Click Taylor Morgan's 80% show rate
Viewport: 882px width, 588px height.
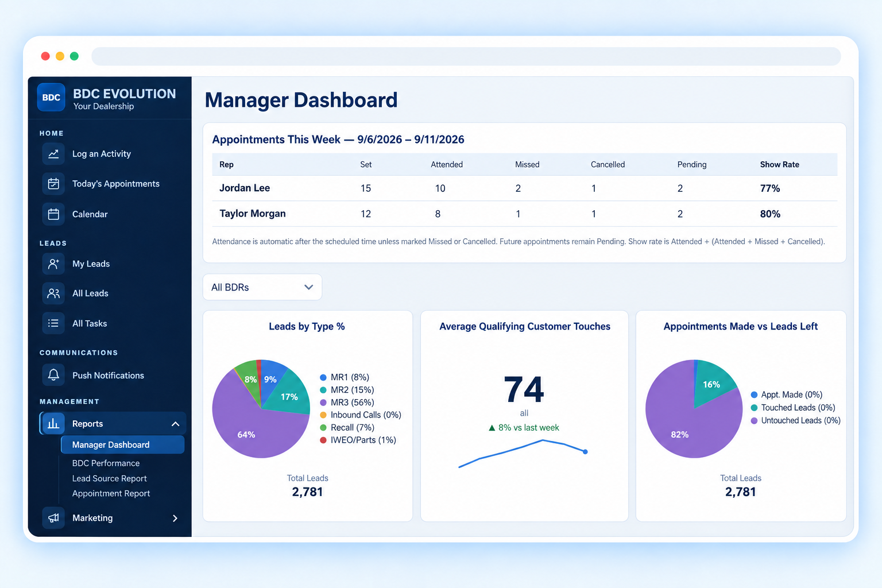click(x=770, y=214)
